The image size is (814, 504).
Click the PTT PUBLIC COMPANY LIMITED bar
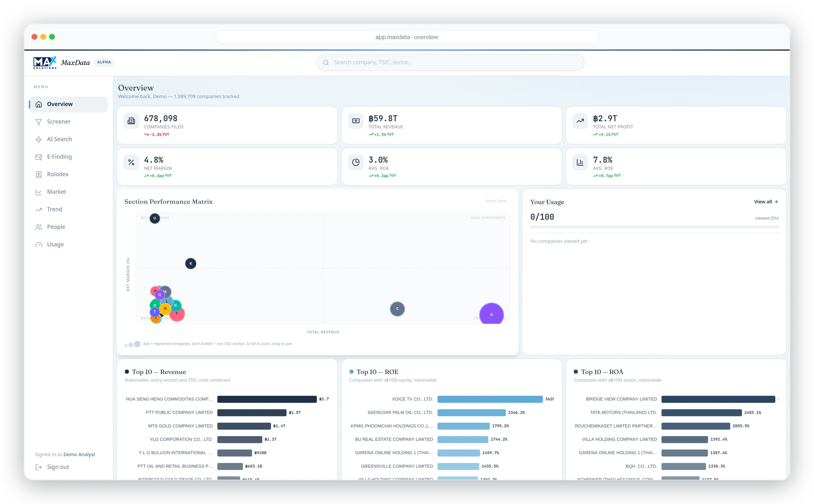[x=252, y=413]
